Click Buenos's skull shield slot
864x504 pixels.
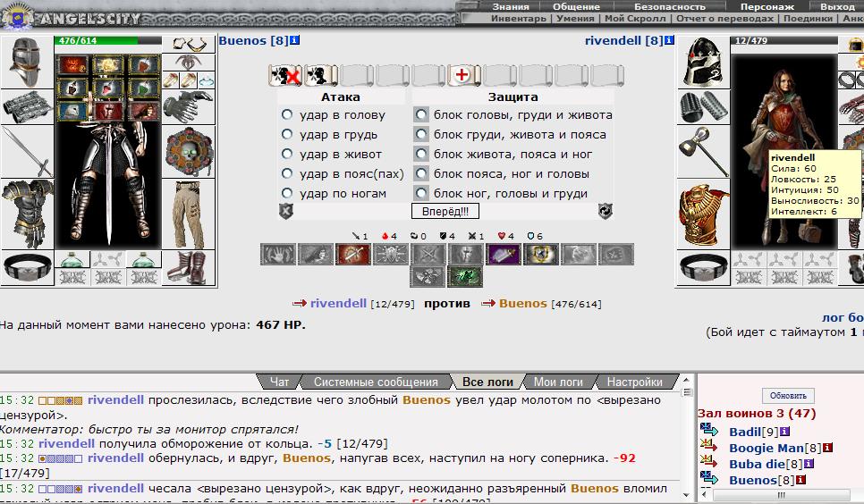point(189,152)
